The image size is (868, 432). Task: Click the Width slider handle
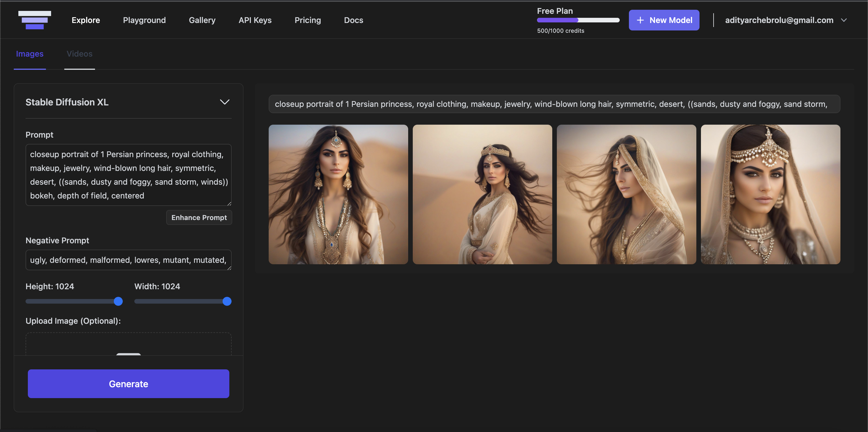pyautogui.click(x=227, y=301)
